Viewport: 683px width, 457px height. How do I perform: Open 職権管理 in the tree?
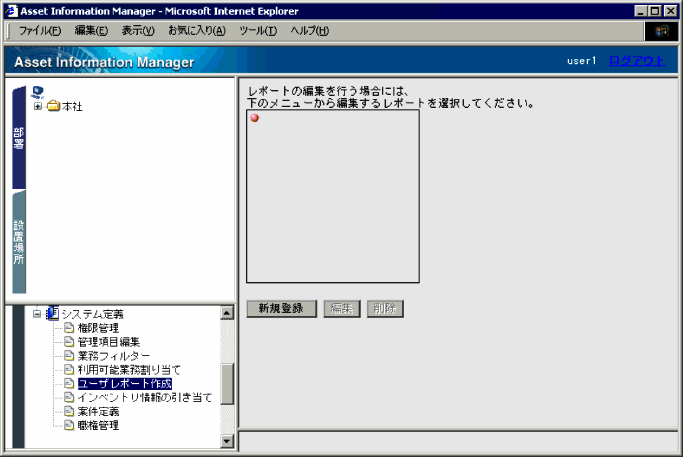(x=98, y=426)
